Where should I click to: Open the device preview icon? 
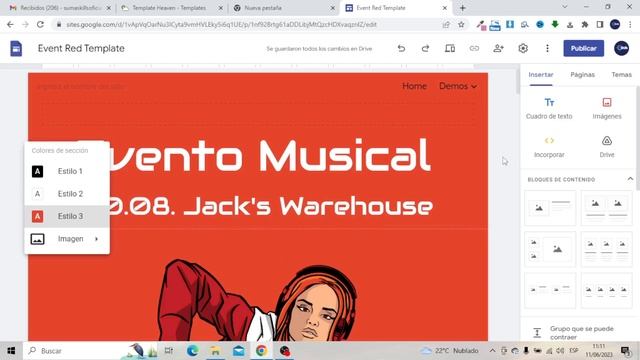click(450, 49)
